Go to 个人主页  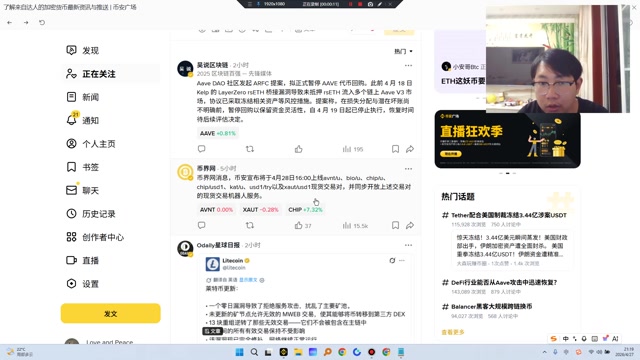coord(91,144)
